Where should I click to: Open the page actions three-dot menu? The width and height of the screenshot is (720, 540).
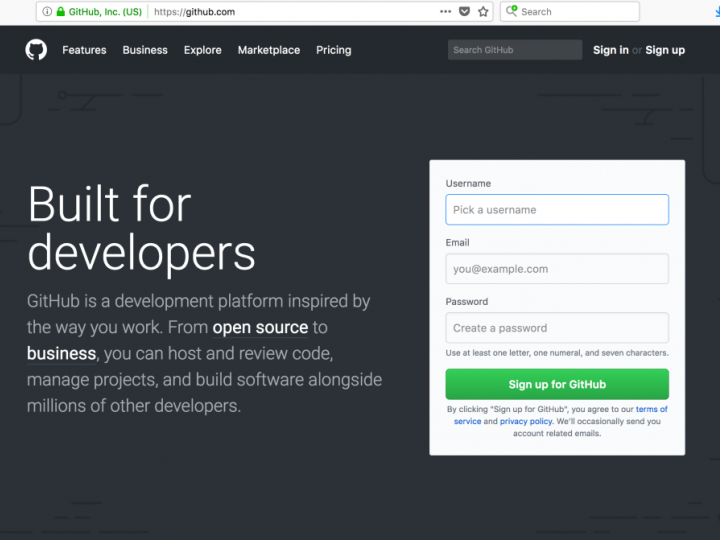pos(445,11)
